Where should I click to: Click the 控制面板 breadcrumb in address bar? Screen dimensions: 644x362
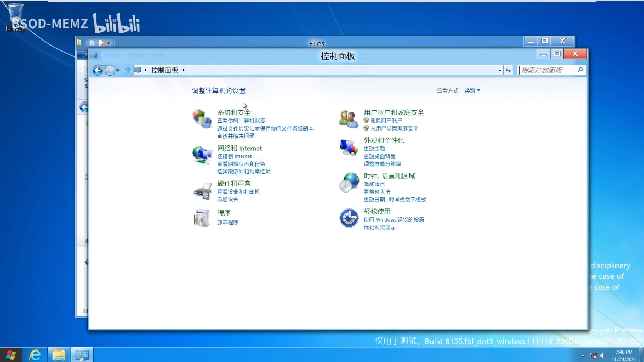click(164, 70)
